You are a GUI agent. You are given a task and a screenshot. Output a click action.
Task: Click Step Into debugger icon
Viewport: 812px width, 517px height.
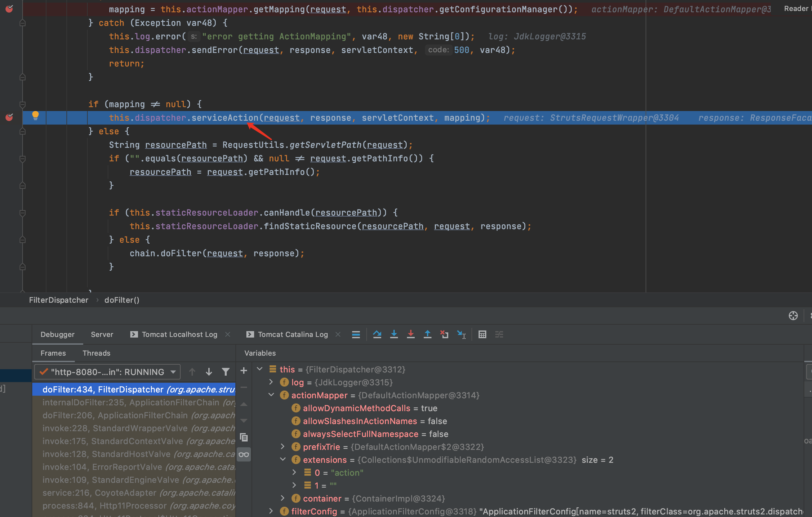point(394,334)
